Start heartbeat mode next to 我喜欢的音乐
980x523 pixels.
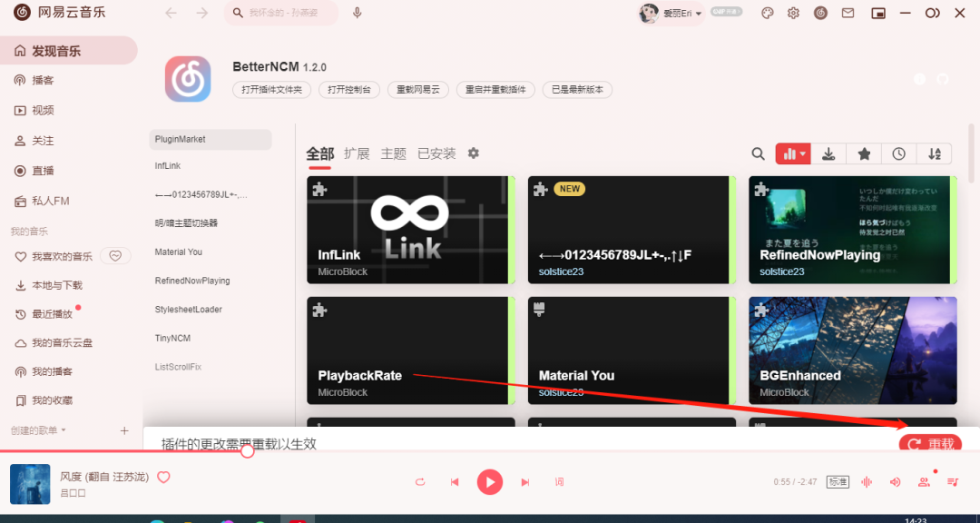click(115, 255)
